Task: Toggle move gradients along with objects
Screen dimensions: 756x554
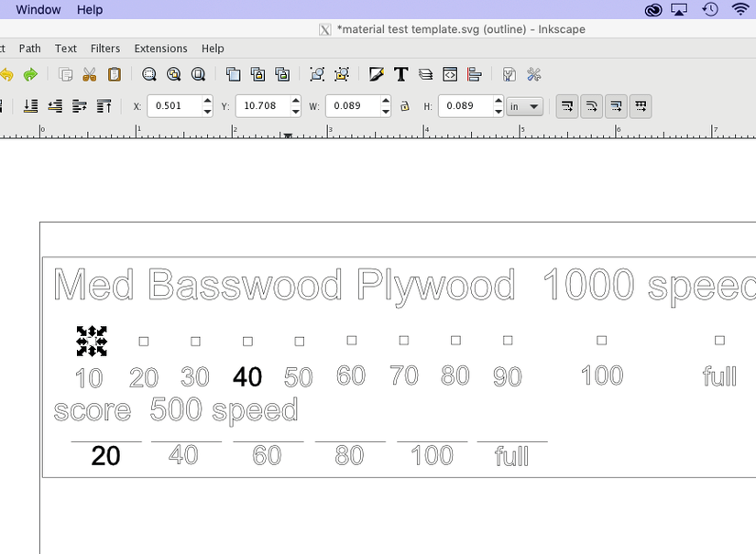Action: coord(617,106)
